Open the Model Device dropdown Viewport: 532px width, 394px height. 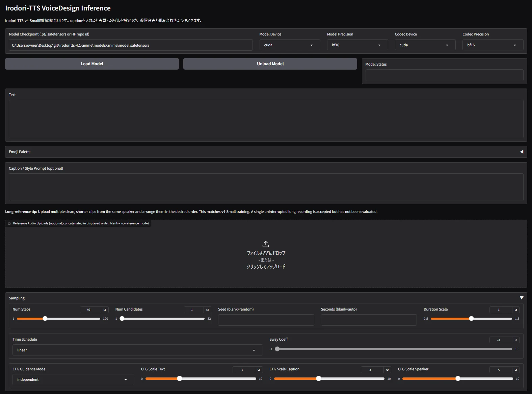click(x=290, y=45)
